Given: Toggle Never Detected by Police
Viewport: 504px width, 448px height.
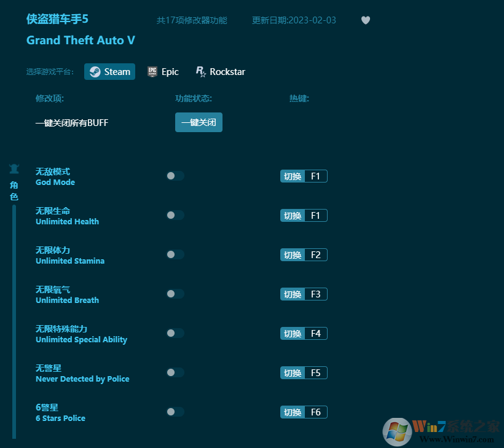Looking at the screenshot, I should click(175, 372).
